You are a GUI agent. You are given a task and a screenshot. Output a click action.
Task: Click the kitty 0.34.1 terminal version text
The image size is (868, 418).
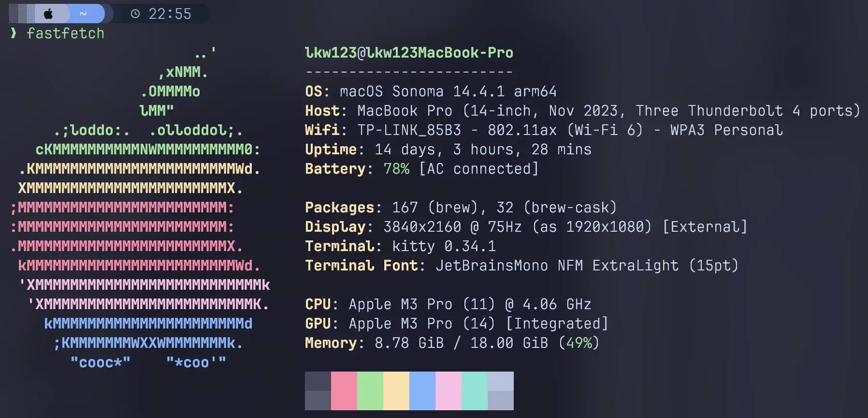click(x=444, y=246)
